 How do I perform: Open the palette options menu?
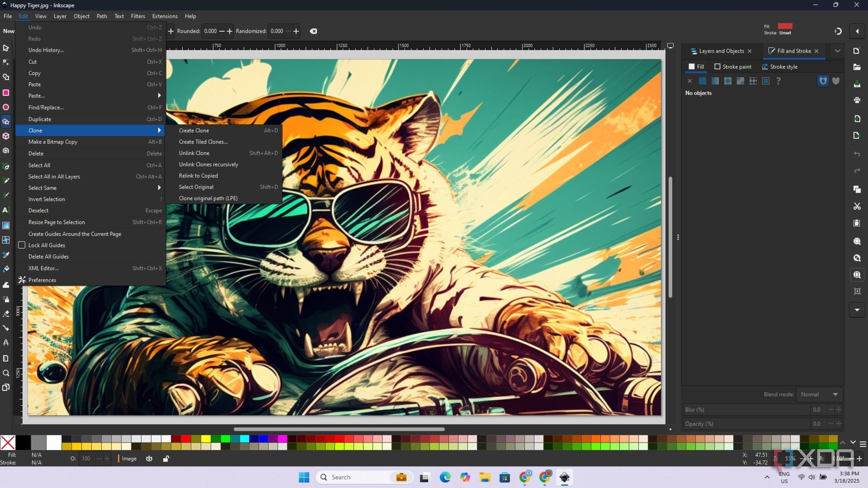click(863, 444)
